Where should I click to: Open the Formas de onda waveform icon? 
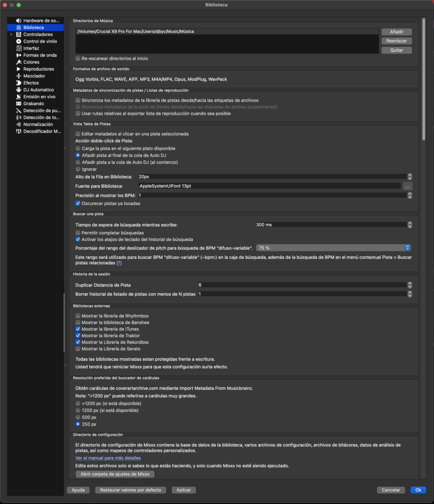(x=19, y=55)
